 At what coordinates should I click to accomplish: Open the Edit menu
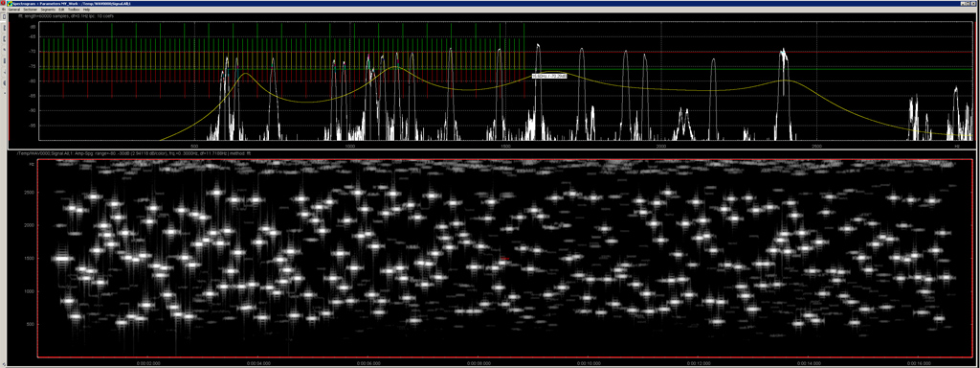click(61, 10)
